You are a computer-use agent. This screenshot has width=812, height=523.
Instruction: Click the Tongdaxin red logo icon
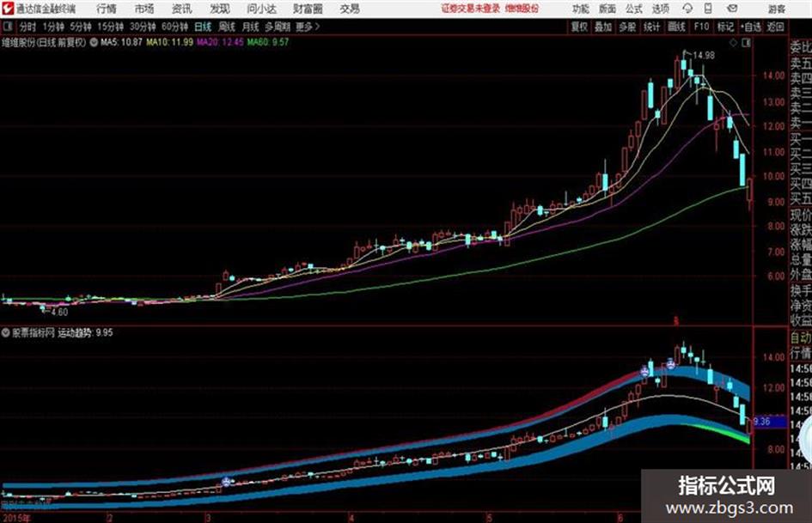[7, 9]
